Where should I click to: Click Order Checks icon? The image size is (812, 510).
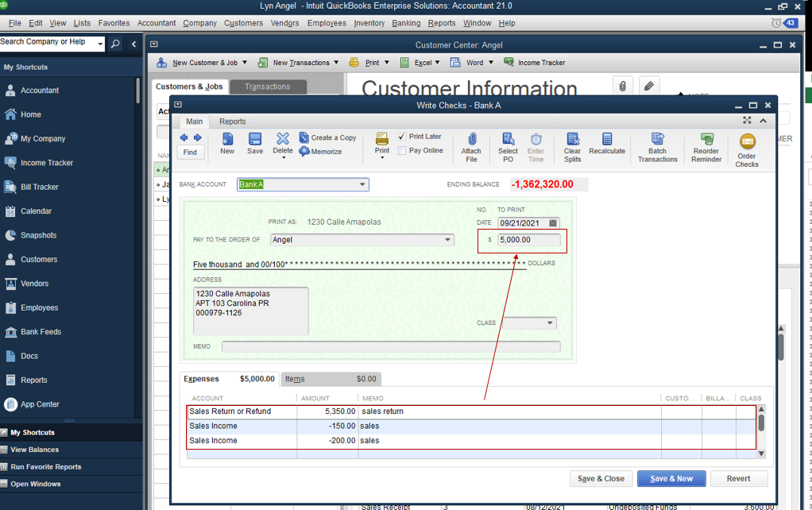click(x=748, y=141)
